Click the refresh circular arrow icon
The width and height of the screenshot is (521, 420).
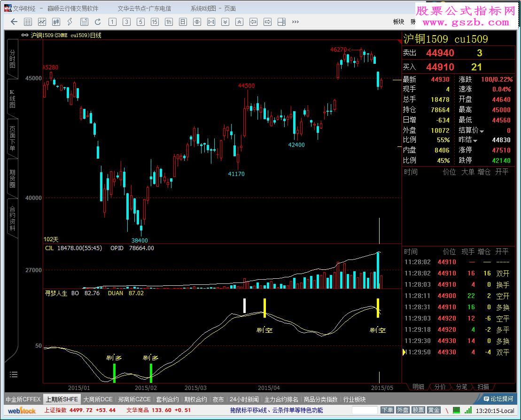coord(98,22)
